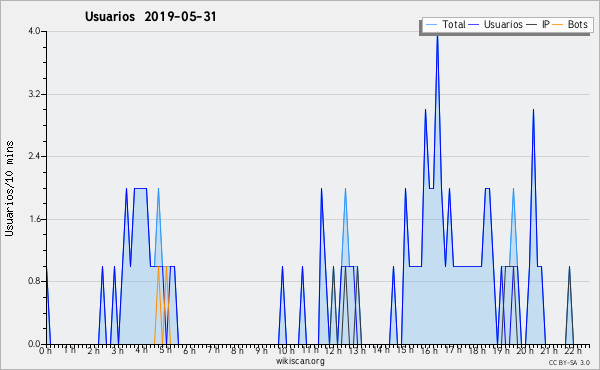Click the y-axis value 1.6

click(34, 219)
